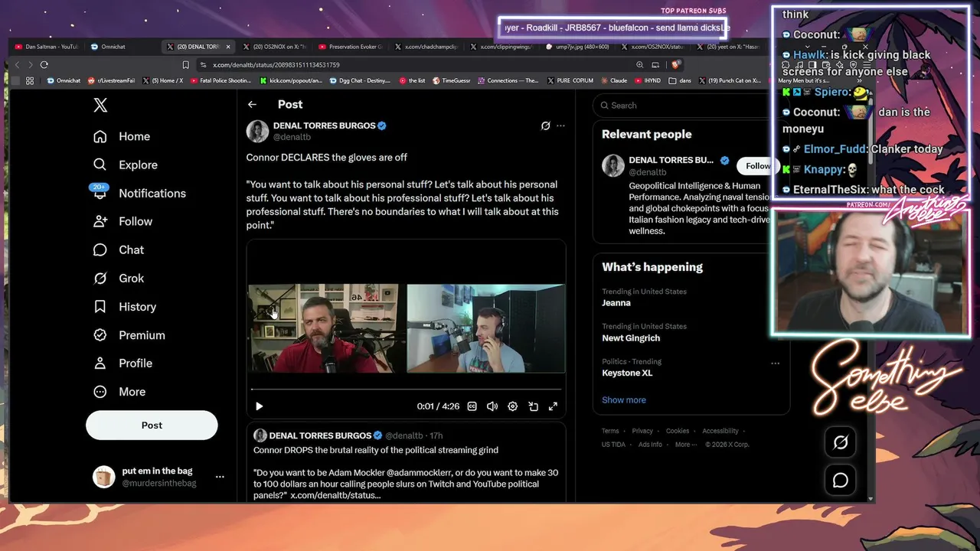Image resolution: width=980 pixels, height=551 pixels.
Task: Open the Follow sidebar item
Action: point(122,221)
